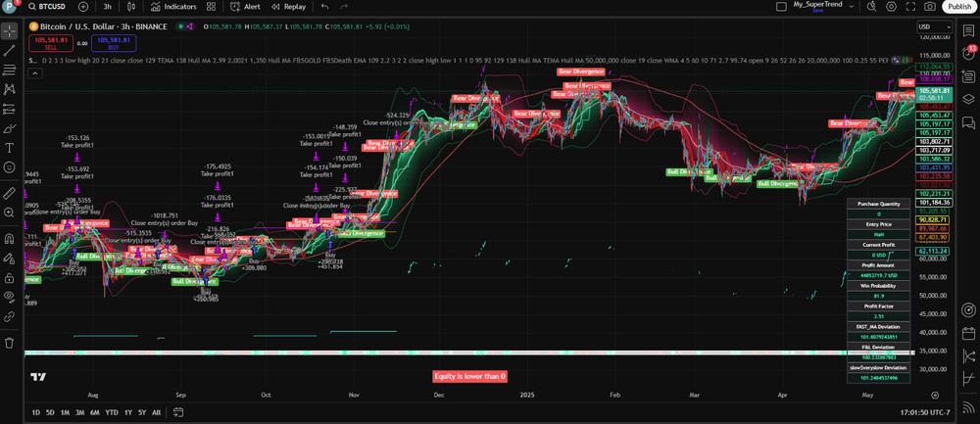Viewport: 980px width, 424px height.
Task: Start Bar Replay mode
Action: [x=289, y=7]
